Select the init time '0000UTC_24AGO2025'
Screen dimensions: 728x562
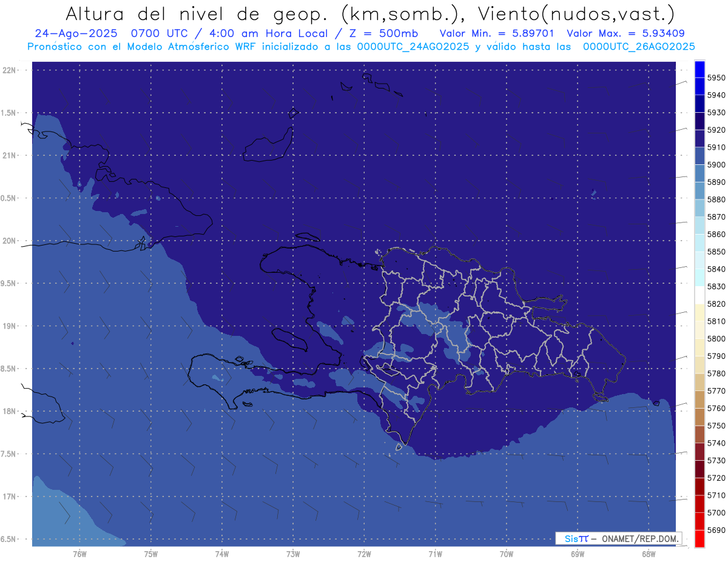413,47
